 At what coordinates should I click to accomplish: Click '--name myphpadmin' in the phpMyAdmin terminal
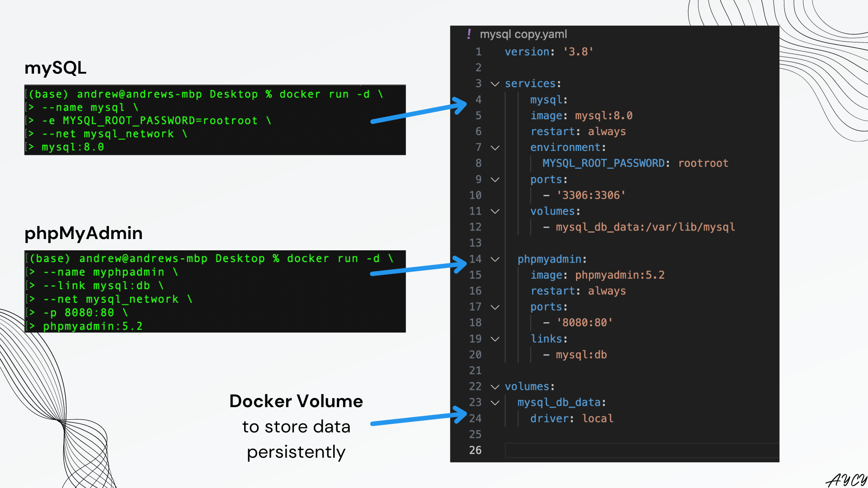pos(104,272)
